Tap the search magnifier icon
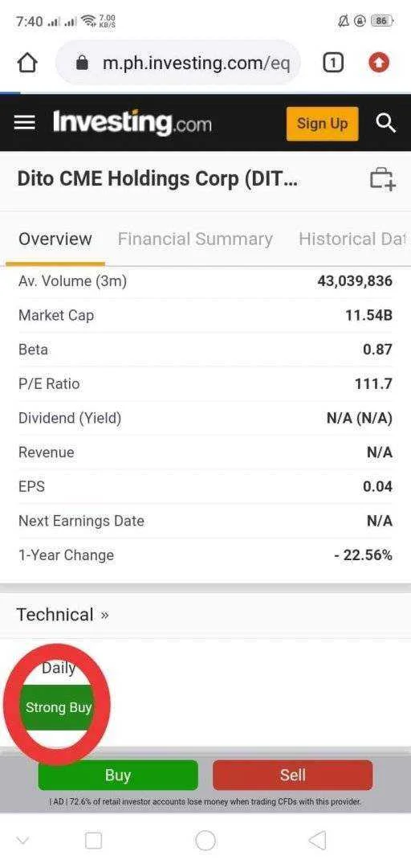Viewport: 411px width, 868px height. tap(385, 123)
